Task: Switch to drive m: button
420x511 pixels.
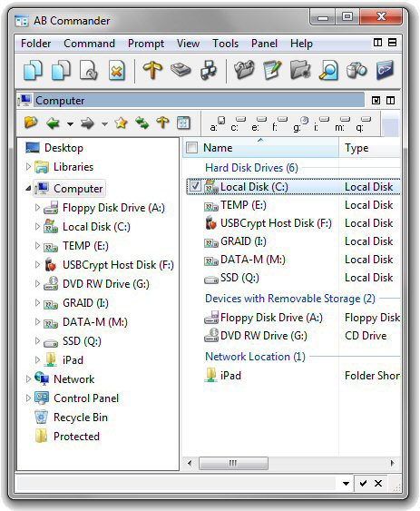Action: point(342,124)
